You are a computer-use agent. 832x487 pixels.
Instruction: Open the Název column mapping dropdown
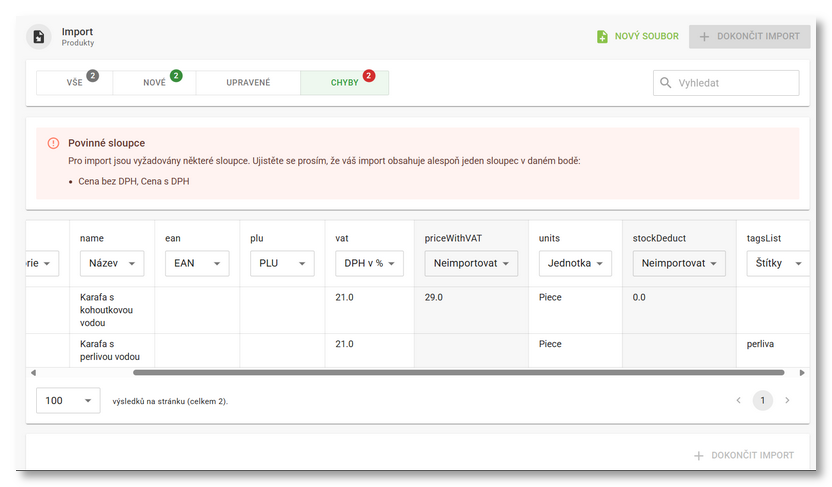tap(112, 264)
